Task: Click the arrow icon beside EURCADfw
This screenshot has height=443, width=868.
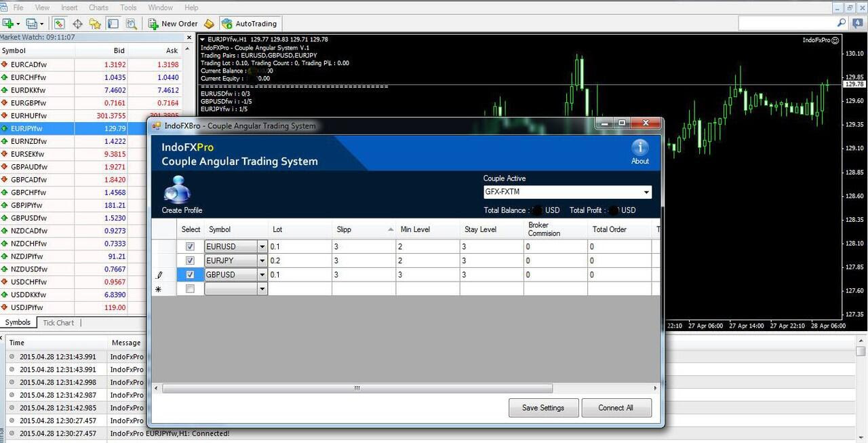Action: point(5,64)
